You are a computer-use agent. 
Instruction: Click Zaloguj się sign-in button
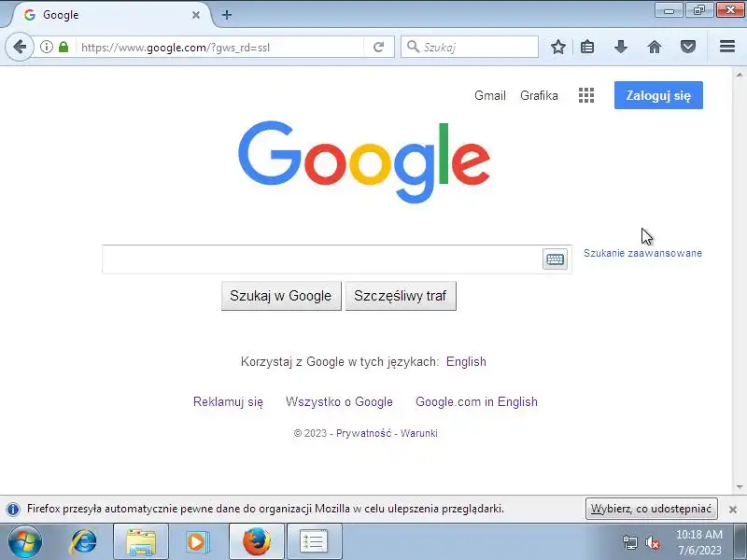click(658, 95)
